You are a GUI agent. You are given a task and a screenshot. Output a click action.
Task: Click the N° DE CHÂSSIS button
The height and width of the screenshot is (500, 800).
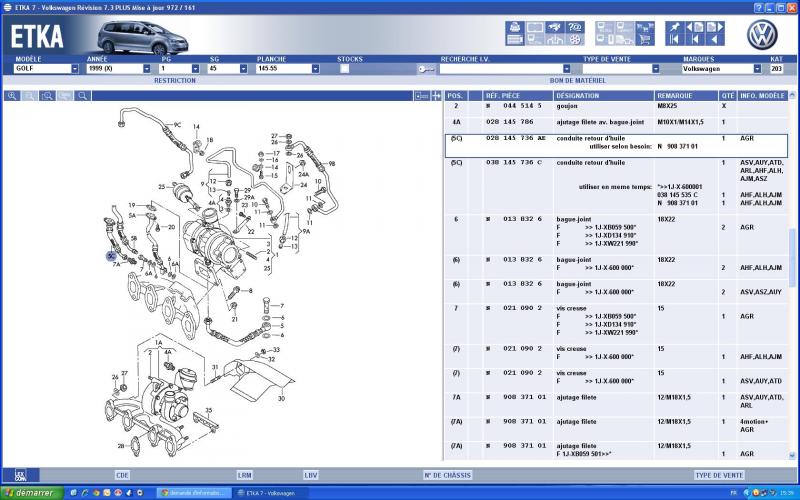tap(447, 475)
